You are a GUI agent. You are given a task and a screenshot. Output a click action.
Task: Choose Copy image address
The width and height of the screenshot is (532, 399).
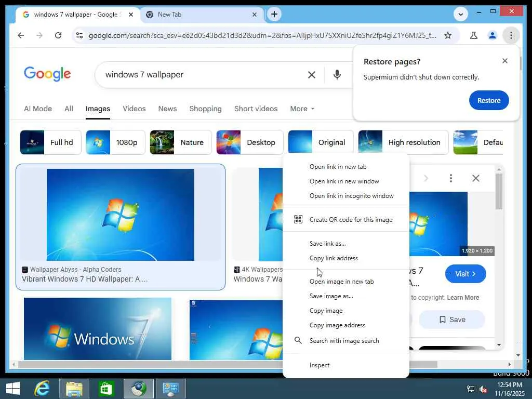pos(345,325)
